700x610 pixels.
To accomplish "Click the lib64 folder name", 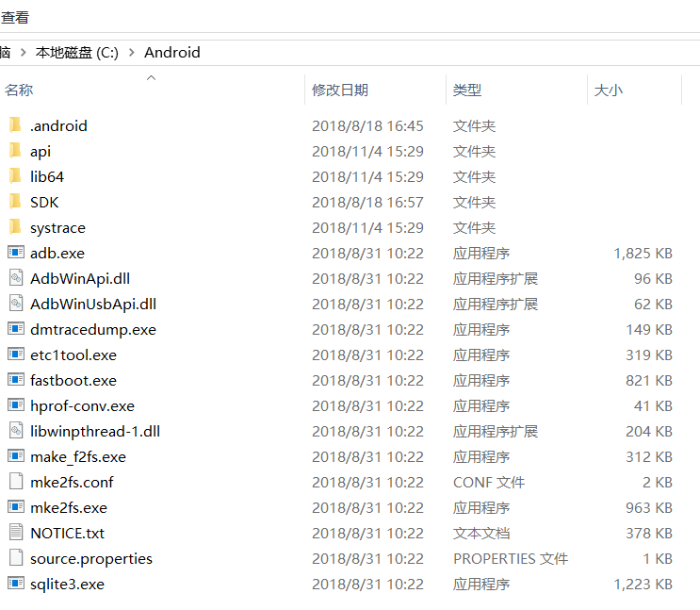I will [x=47, y=177].
